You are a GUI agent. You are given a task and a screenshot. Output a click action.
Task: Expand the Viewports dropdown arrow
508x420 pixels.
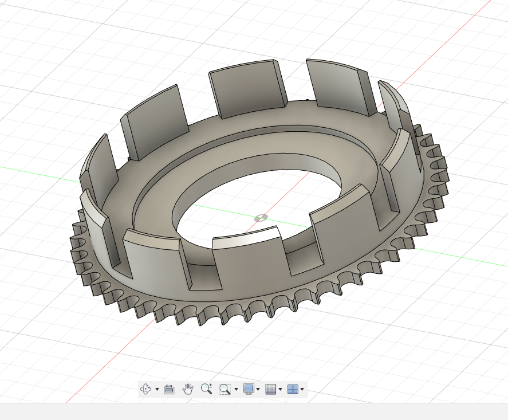302,390
